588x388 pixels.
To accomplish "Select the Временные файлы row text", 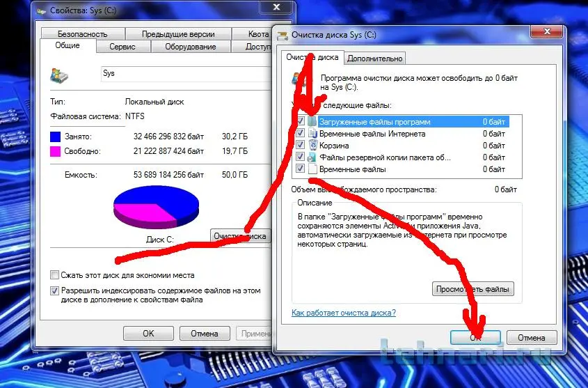I will 353,169.
